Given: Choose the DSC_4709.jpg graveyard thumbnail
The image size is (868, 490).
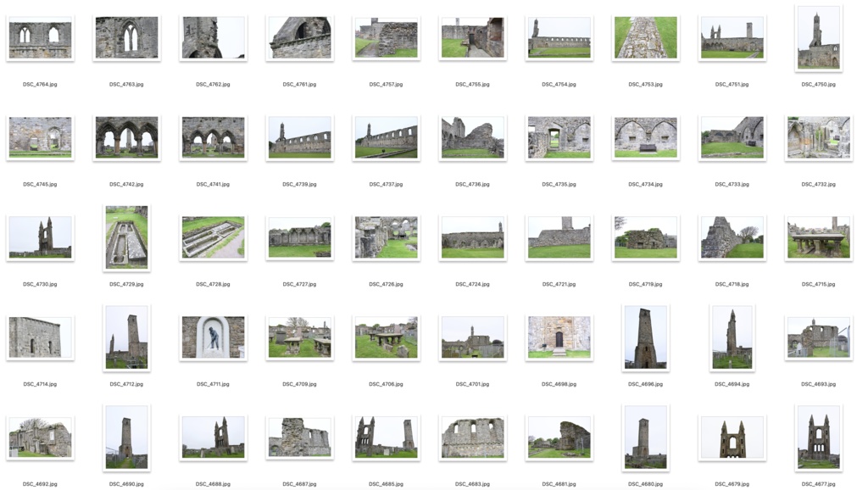Looking at the screenshot, I should pyautogui.click(x=299, y=337).
